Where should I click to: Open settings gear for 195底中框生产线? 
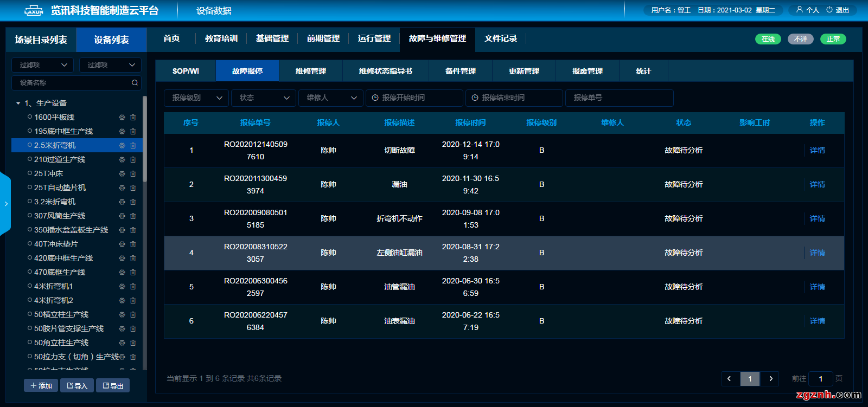click(122, 131)
